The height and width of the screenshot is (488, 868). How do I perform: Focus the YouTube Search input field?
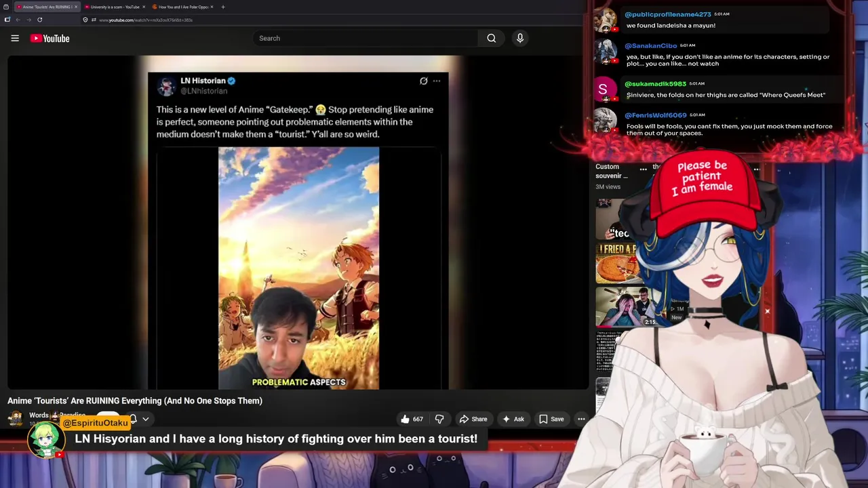pos(365,39)
